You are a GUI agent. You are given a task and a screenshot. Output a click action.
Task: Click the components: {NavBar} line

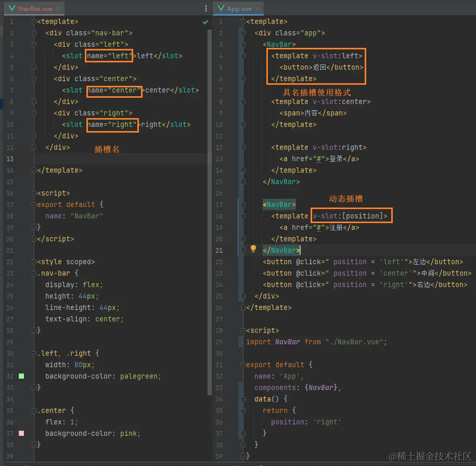coord(298,387)
